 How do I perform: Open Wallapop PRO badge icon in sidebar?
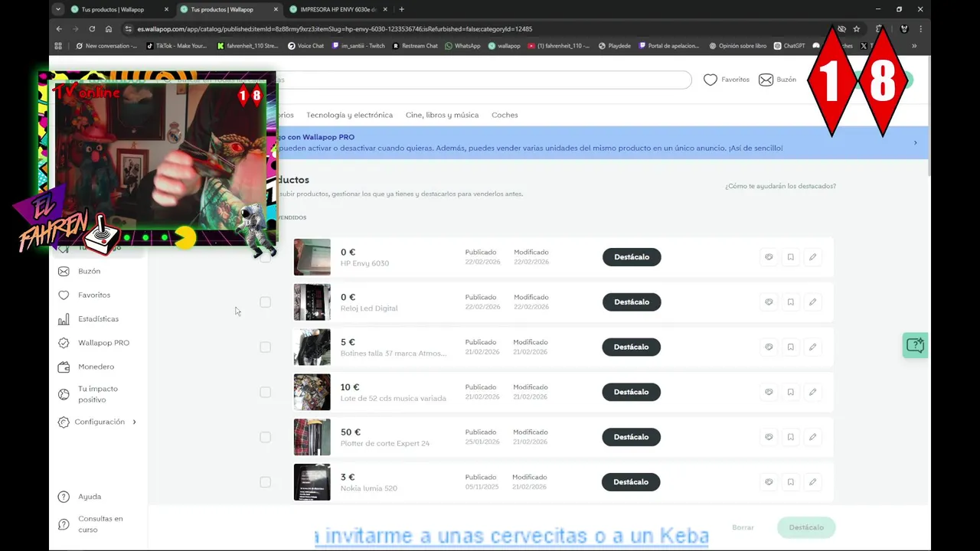tap(64, 343)
